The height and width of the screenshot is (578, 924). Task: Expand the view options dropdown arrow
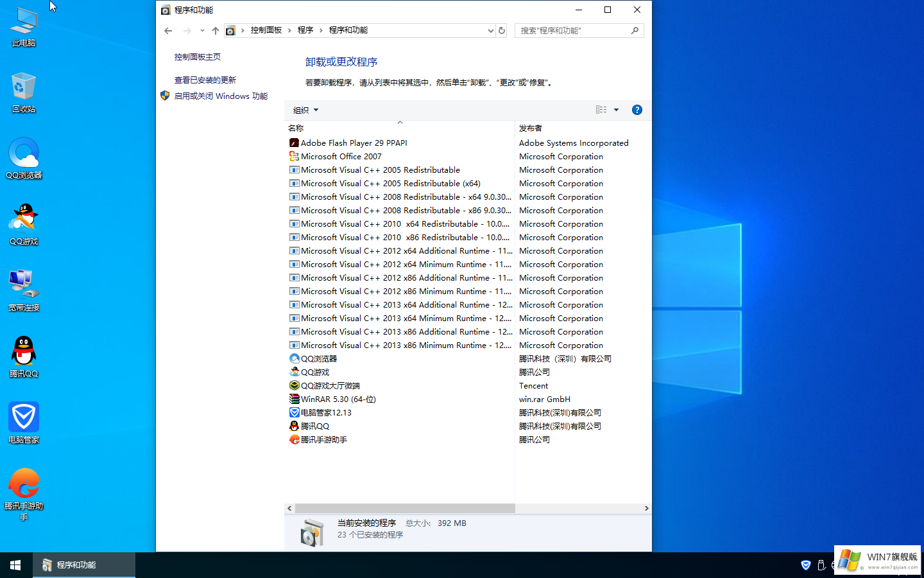[x=616, y=110]
